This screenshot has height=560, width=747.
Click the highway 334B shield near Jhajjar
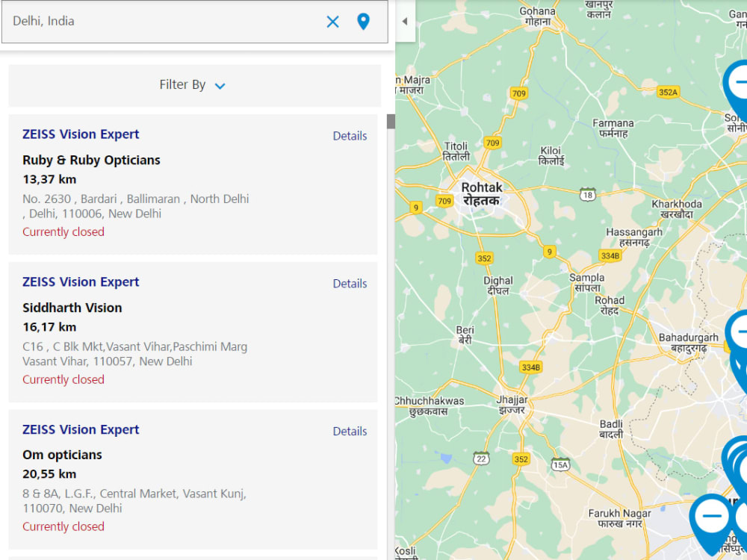coord(530,367)
